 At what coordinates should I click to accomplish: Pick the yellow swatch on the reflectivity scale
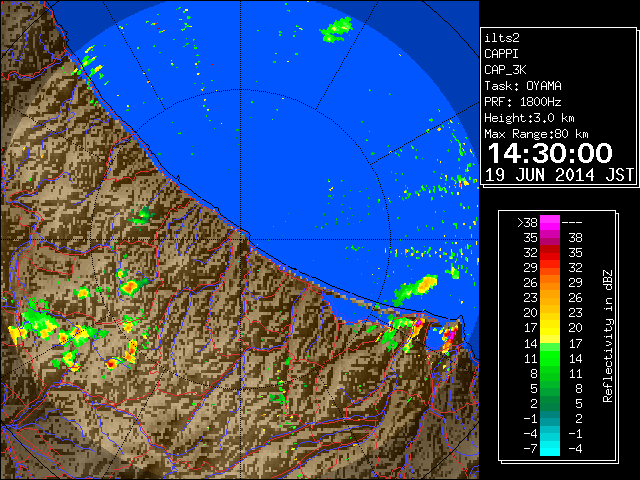coord(550,328)
